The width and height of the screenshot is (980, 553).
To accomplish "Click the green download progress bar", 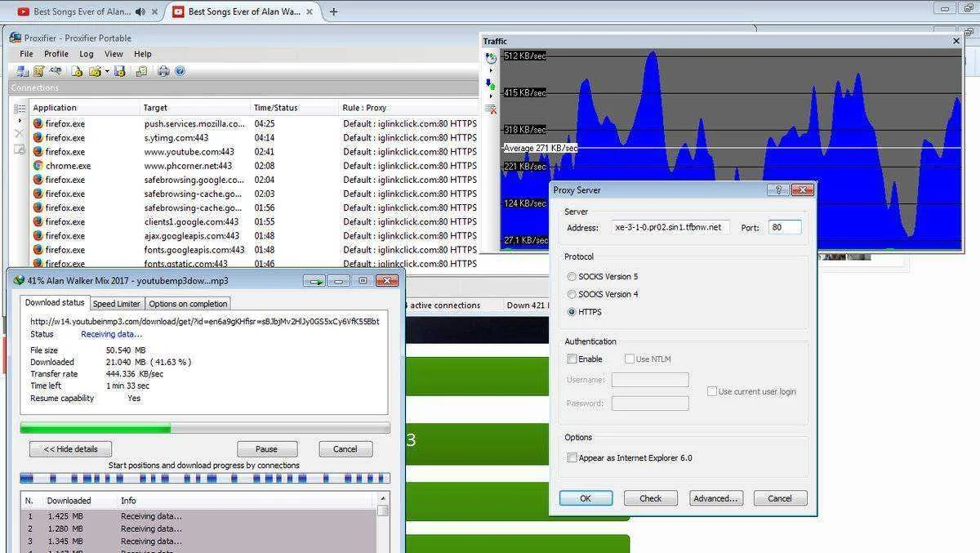I will tap(205, 428).
